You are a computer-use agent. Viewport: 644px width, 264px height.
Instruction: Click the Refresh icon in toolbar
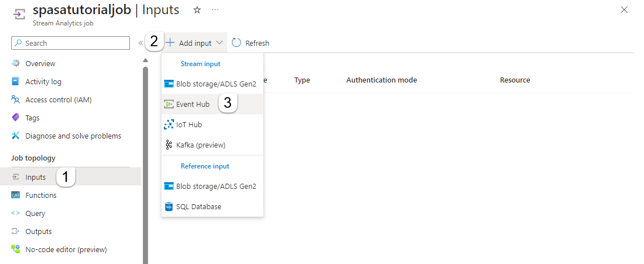tap(237, 43)
